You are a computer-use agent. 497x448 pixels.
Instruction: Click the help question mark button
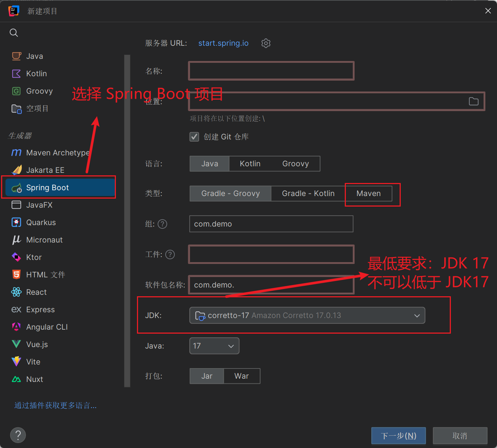(18, 435)
